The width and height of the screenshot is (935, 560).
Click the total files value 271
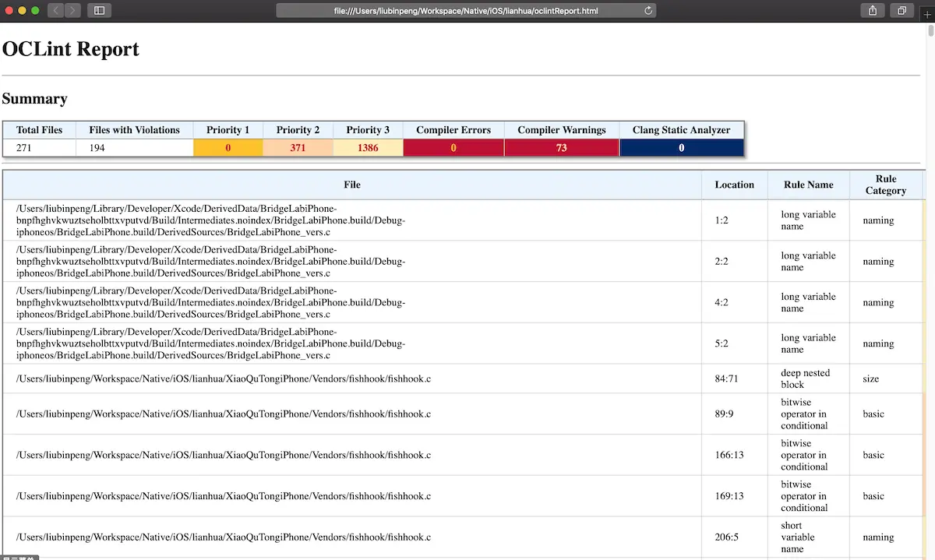point(39,148)
